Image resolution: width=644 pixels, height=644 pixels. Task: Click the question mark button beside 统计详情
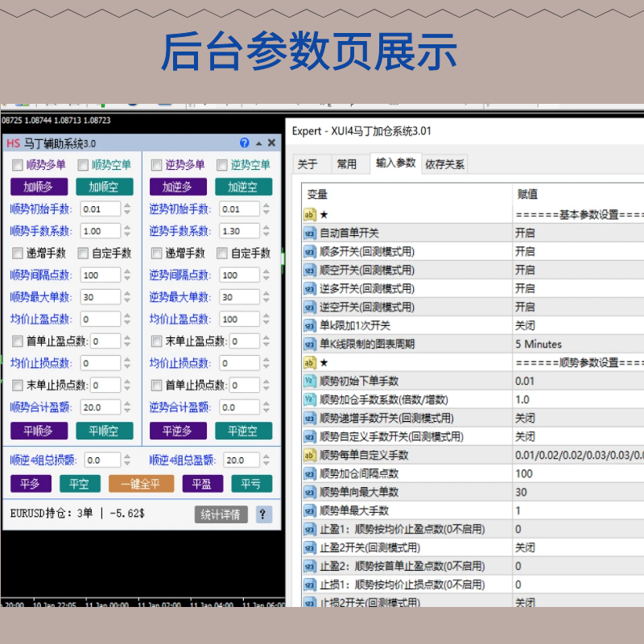click(264, 514)
